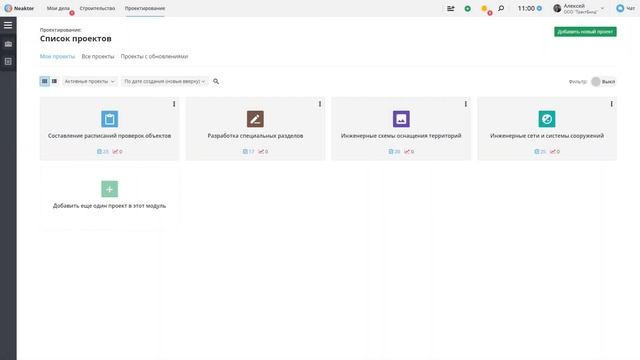
Task: Click Алексей's user avatar
Action: pos(557,8)
